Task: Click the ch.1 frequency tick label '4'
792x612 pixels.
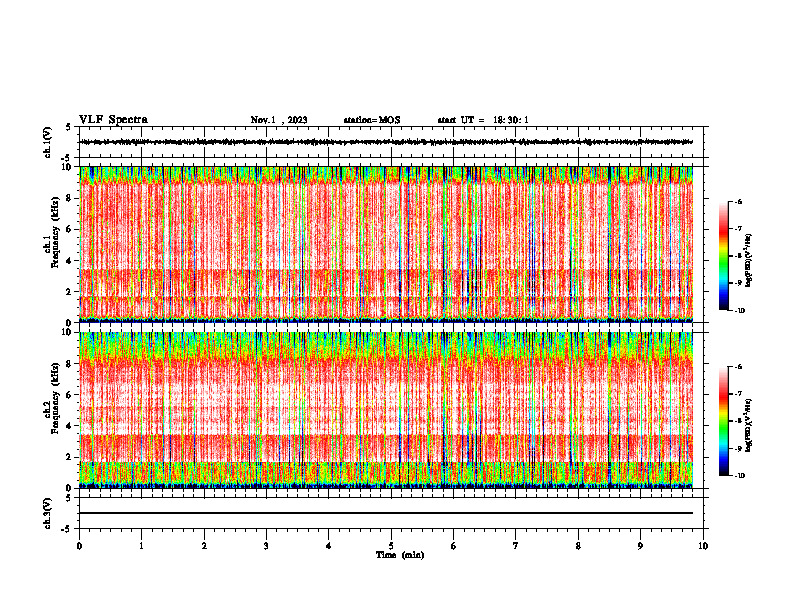Action: pyautogui.click(x=69, y=261)
